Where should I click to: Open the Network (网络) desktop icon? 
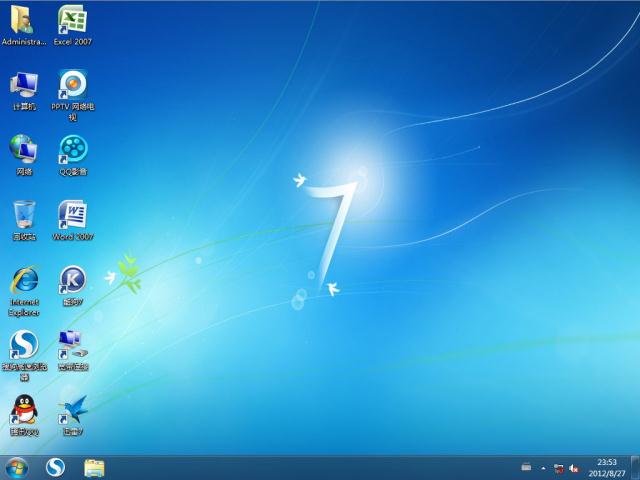(x=24, y=155)
